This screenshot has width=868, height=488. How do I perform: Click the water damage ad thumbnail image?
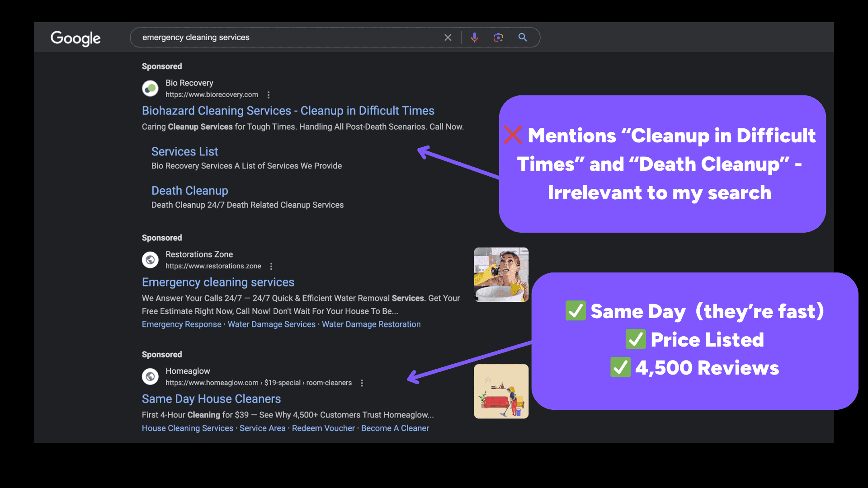click(501, 274)
